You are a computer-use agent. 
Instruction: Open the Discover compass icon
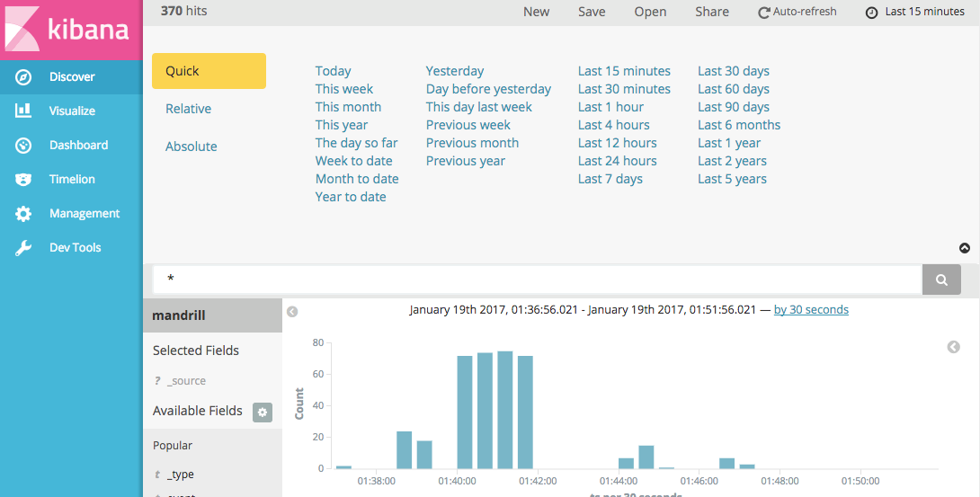point(23,76)
